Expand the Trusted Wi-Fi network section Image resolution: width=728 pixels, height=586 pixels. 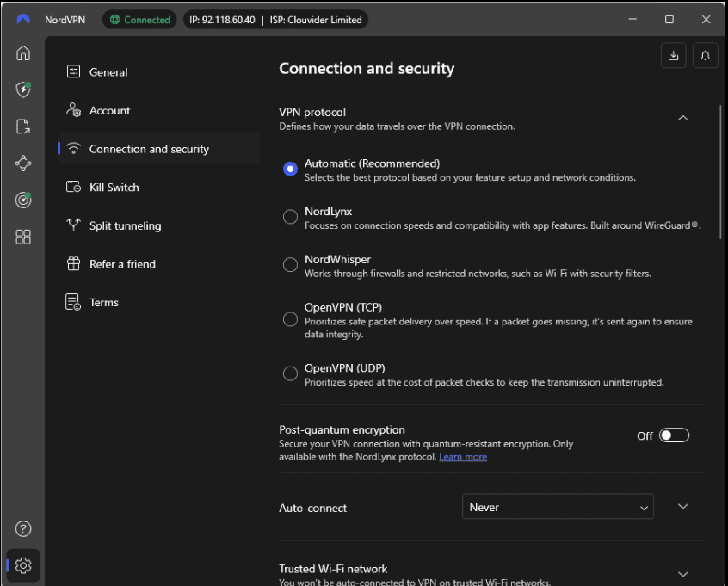click(682, 573)
